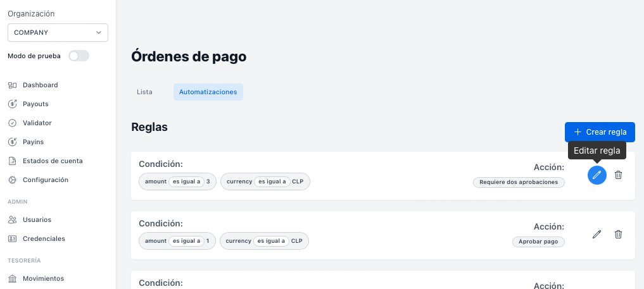The width and height of the screenshot is (644, 289).
Task: Edit the Aprobar pago rule
Action: (x=597, y=235)
